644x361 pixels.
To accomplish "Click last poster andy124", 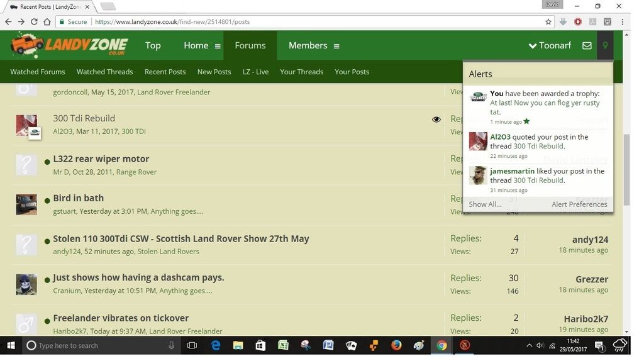I will coord(590,240).
